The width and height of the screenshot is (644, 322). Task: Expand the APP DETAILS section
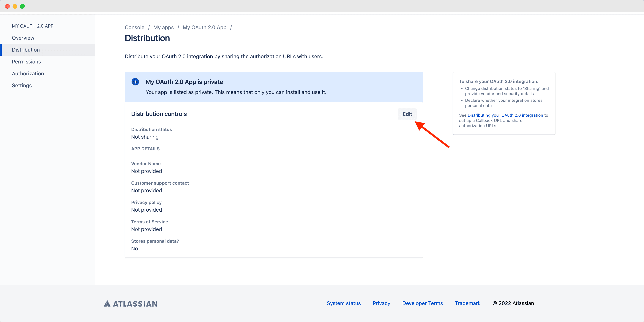[146, 149]
